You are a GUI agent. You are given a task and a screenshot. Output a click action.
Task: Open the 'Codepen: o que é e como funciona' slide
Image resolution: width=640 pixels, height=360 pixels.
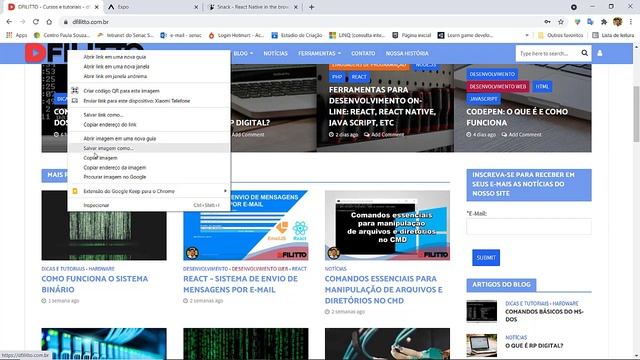pos(517,117)
